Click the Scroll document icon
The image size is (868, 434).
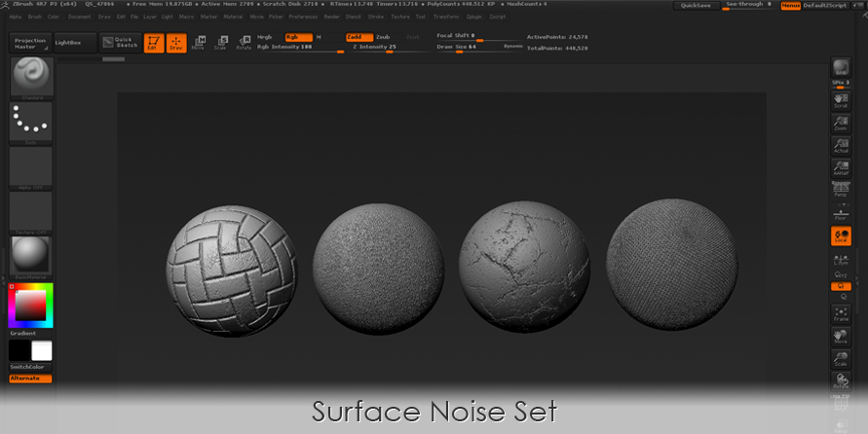pos(841,100)
